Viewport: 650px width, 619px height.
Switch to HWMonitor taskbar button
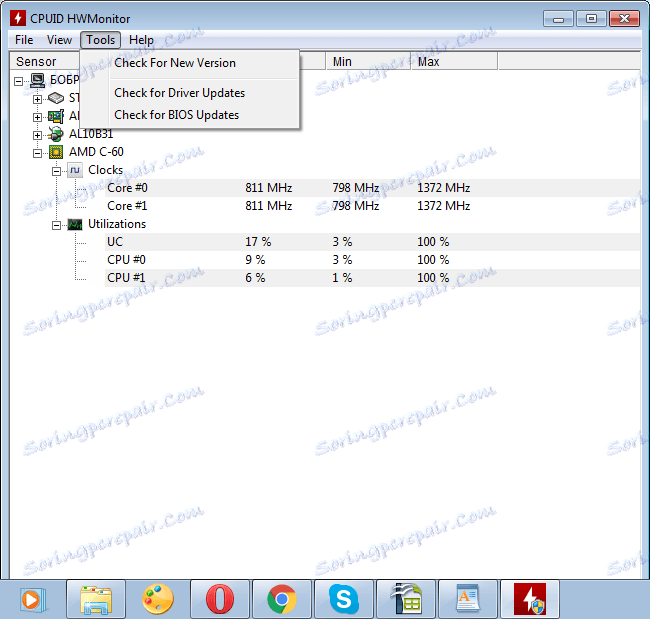pos(530,600)
